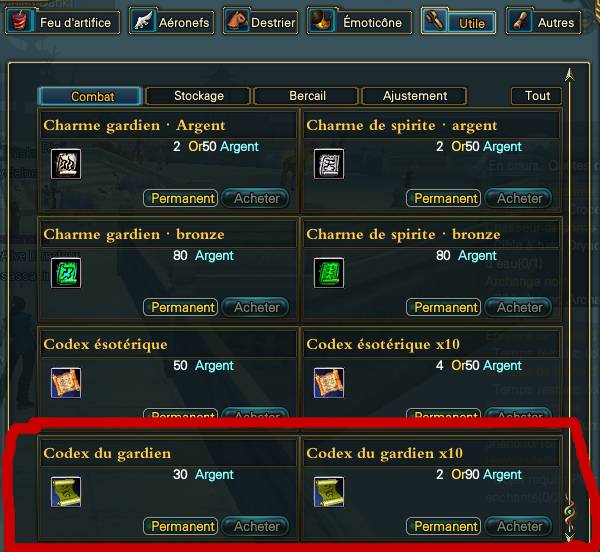Click Permanent on Codex du gardien x10
This screenshot has width=600, height=552.
(x=443, y=526)
